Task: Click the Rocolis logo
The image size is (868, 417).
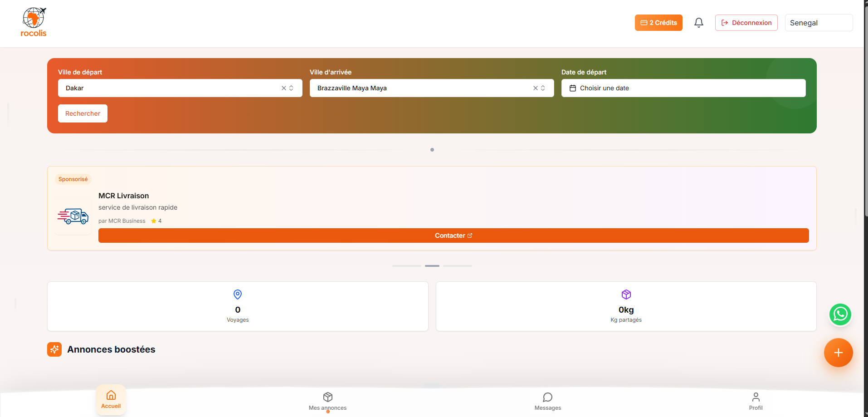Action: 34,22
